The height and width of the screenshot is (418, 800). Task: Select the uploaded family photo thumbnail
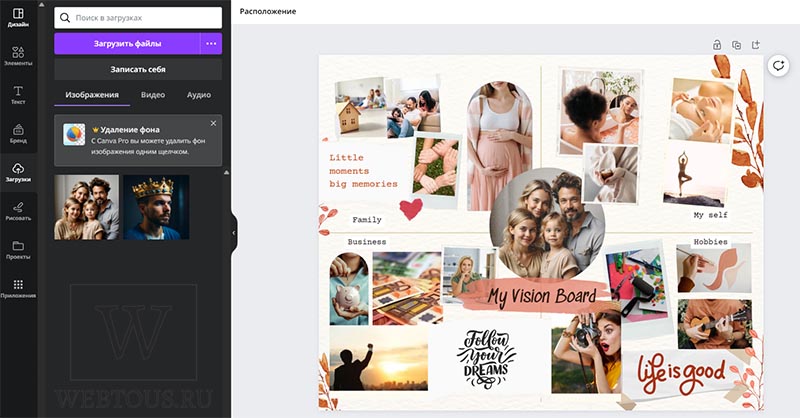coord(87,207)
